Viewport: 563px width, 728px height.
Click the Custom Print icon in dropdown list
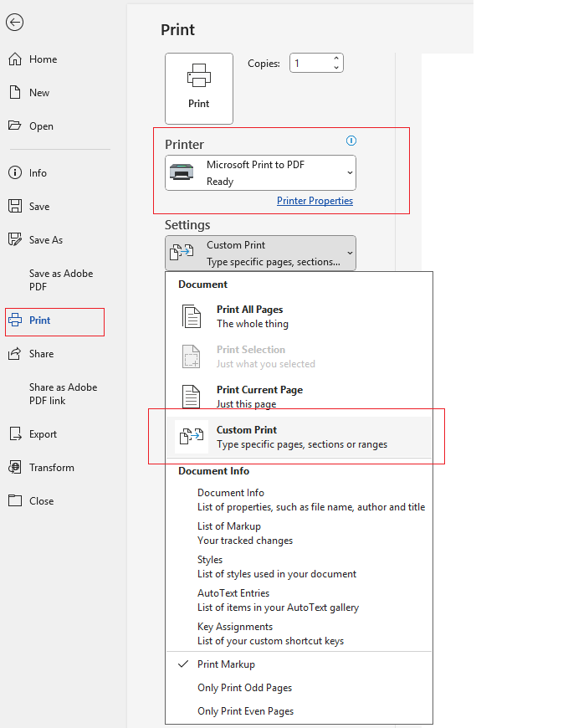(192, 437)
